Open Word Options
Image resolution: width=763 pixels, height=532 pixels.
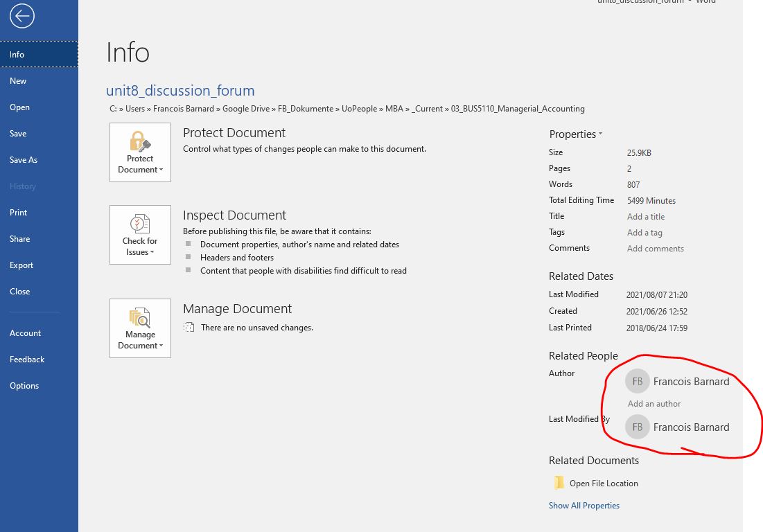(x=39, y=385)
